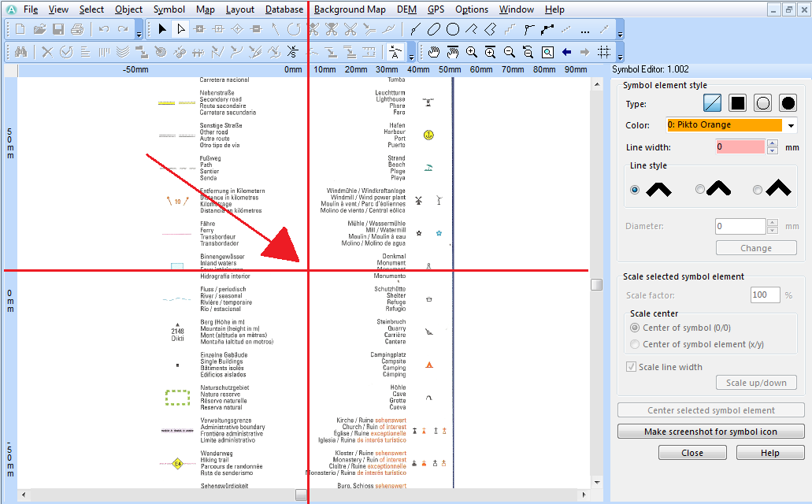Toggle the grid display icon
Screen dimensions: 812x504
pyautogui.click(x=604, y=52)
